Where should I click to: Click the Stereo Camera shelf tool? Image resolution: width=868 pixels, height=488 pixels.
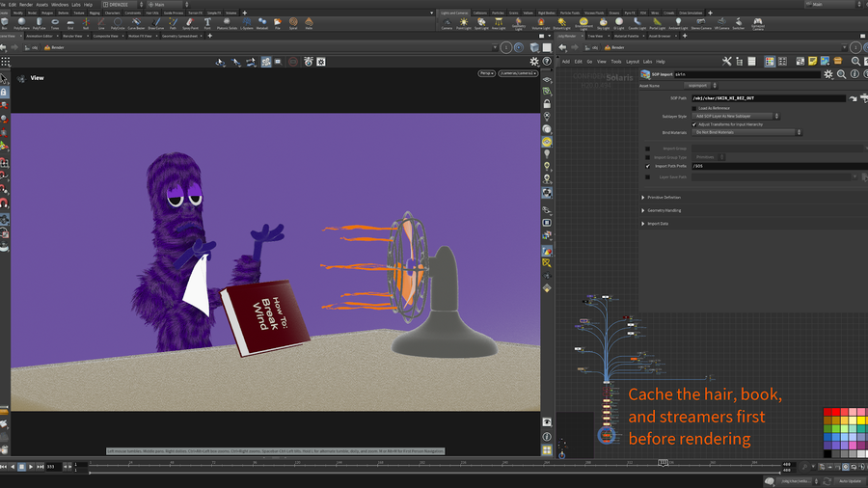click(701, 24)
